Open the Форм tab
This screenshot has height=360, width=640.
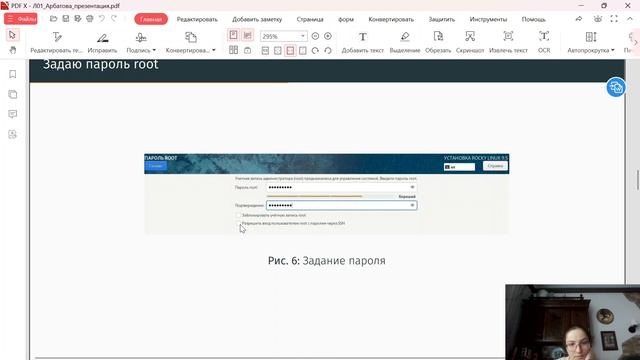click(346, 19)
